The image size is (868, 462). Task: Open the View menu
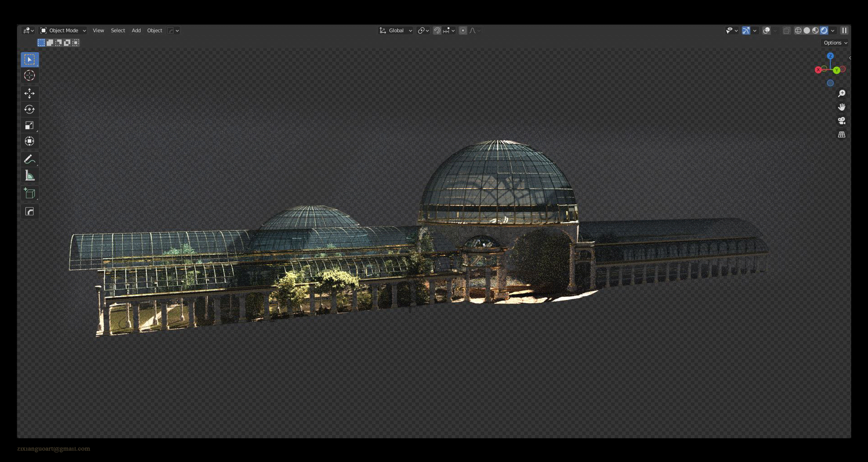click(x=98, y=31)
